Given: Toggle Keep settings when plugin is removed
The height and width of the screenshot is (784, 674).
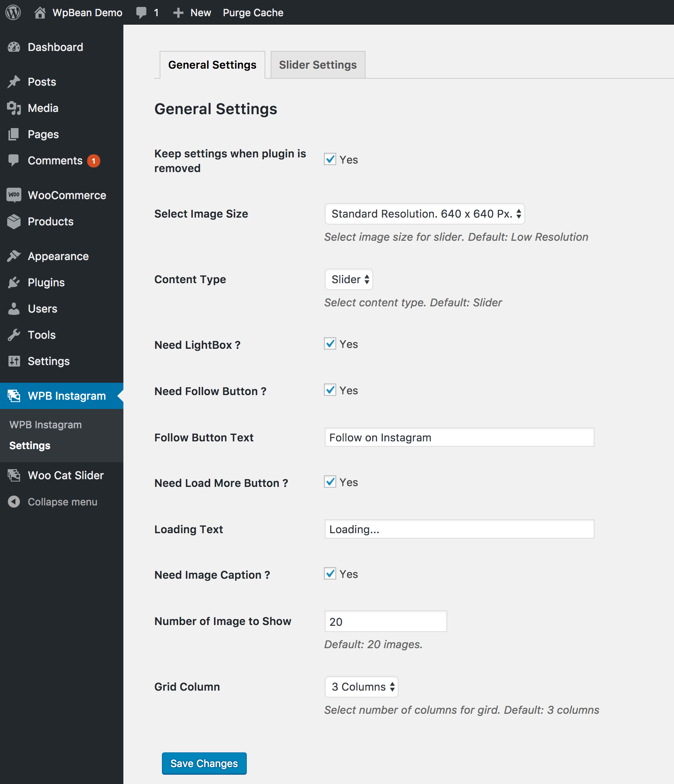Looking at the screenshot, I should [330, 159].
